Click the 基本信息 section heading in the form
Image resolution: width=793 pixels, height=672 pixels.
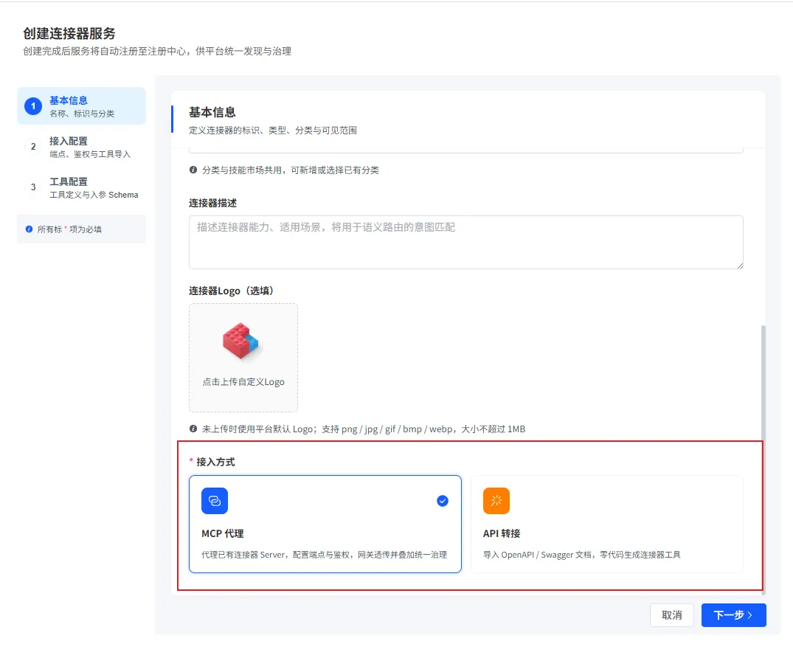(212, 111)
